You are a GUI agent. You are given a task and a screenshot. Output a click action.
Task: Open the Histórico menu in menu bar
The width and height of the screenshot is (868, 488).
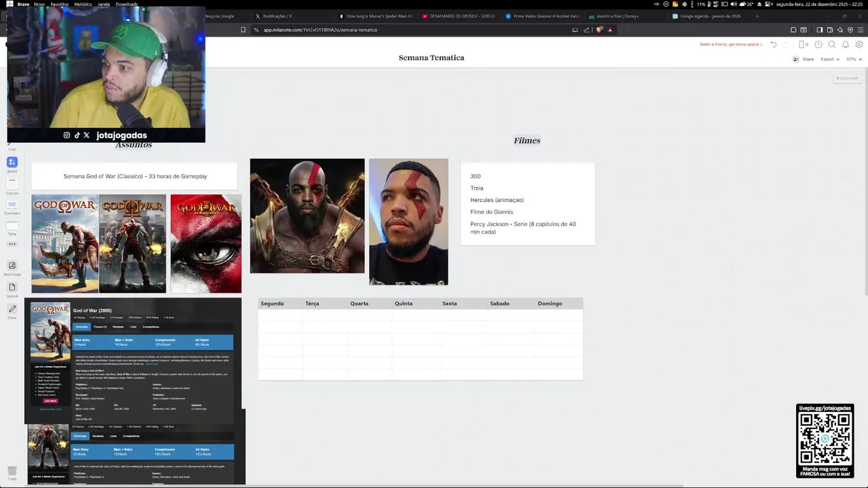pyautogui.click(x=83, y=4)
